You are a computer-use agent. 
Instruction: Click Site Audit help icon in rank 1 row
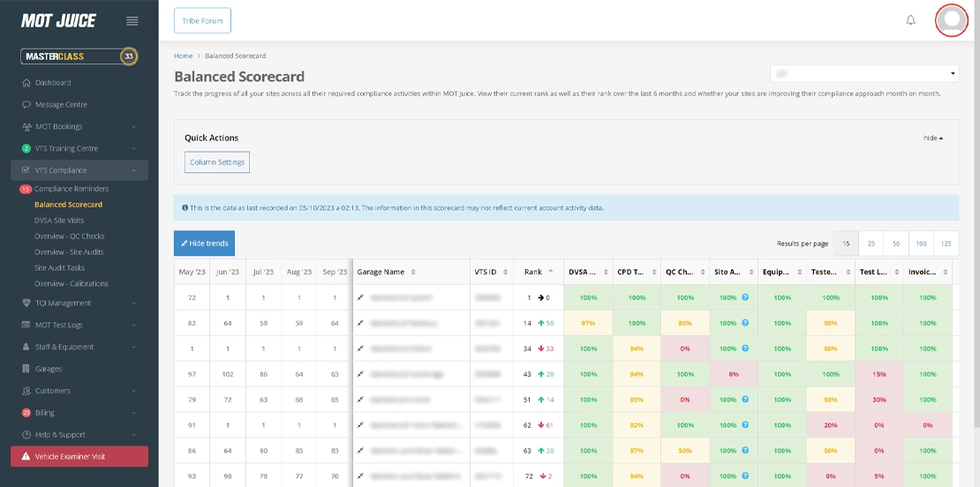point(745,298)
